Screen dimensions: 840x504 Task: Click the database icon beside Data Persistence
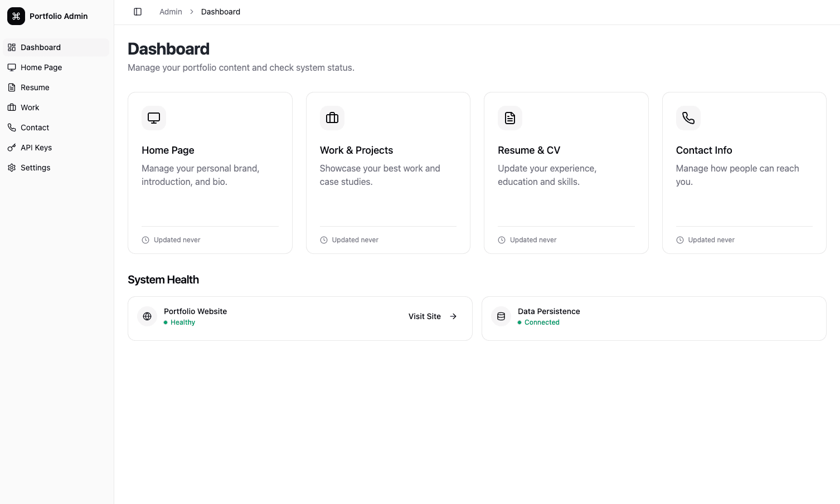point(501,316)
